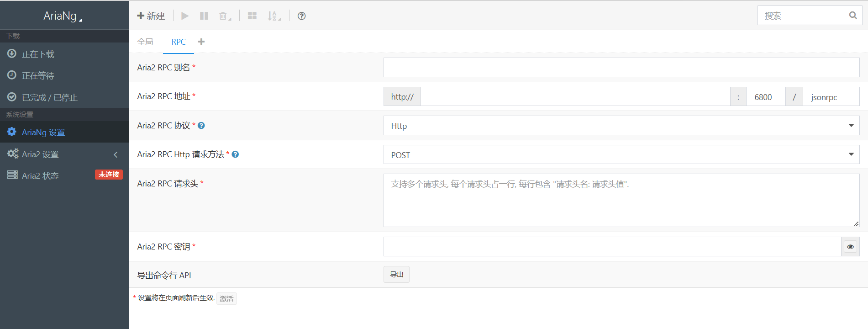Click the start (play) toolbar icon
The image size is (868, 329).
tap(185, 16)
